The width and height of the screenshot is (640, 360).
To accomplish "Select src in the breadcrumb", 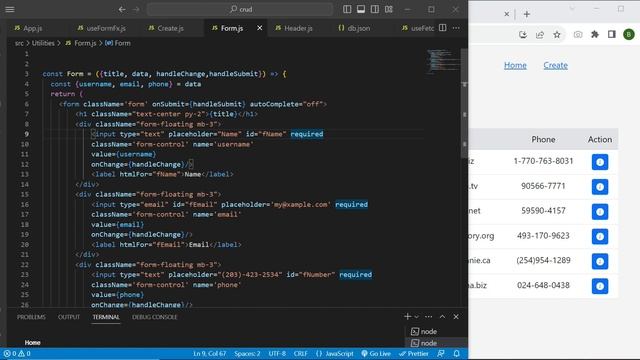I will tap(19, 43).
